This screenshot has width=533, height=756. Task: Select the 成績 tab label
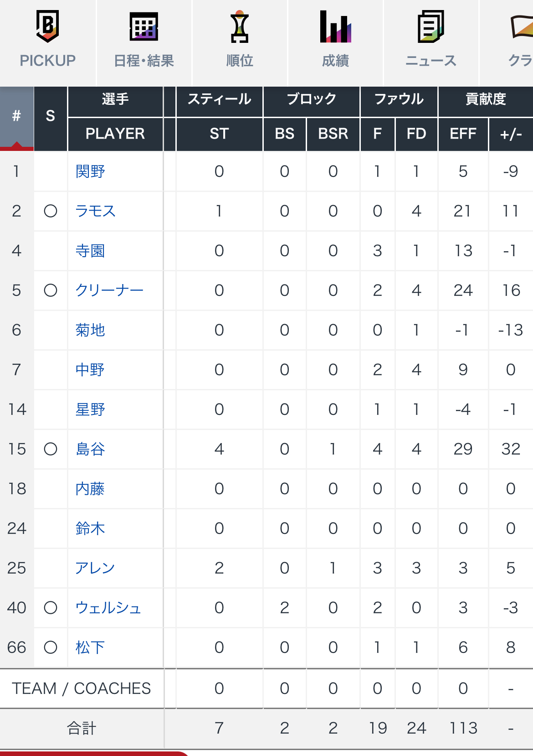click(335, 61)
